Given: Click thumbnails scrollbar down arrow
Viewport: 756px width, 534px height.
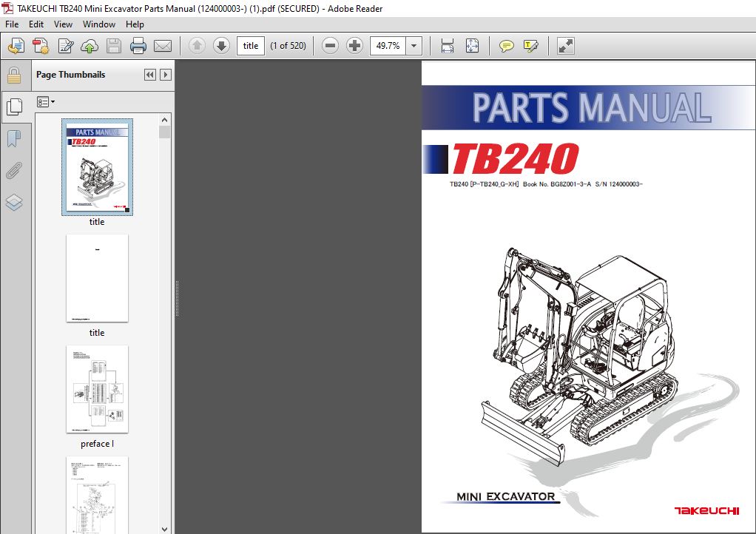Looking at the screenshot, I should (164, 529).
